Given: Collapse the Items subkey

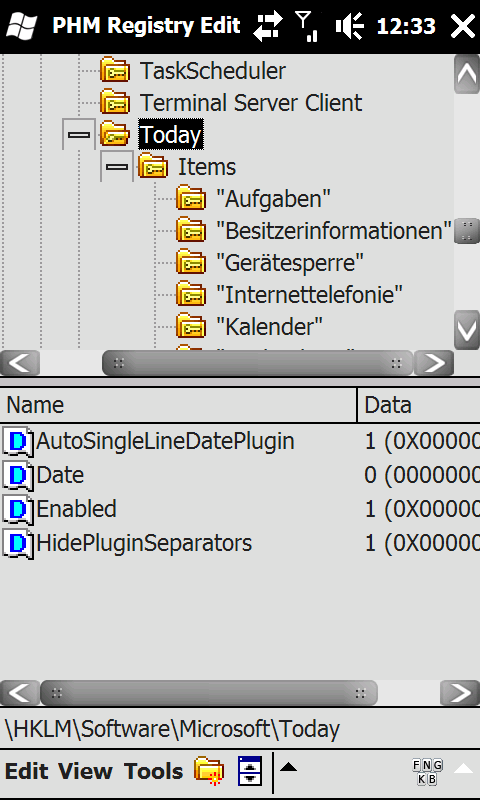Looking at the screenshot, I should [x=117, y=166].
